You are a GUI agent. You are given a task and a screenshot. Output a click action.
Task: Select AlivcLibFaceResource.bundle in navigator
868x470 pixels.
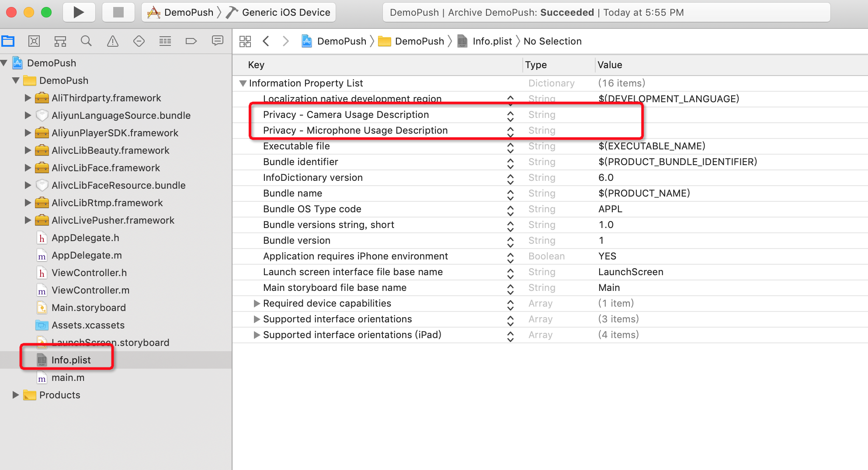pos(118,185)
